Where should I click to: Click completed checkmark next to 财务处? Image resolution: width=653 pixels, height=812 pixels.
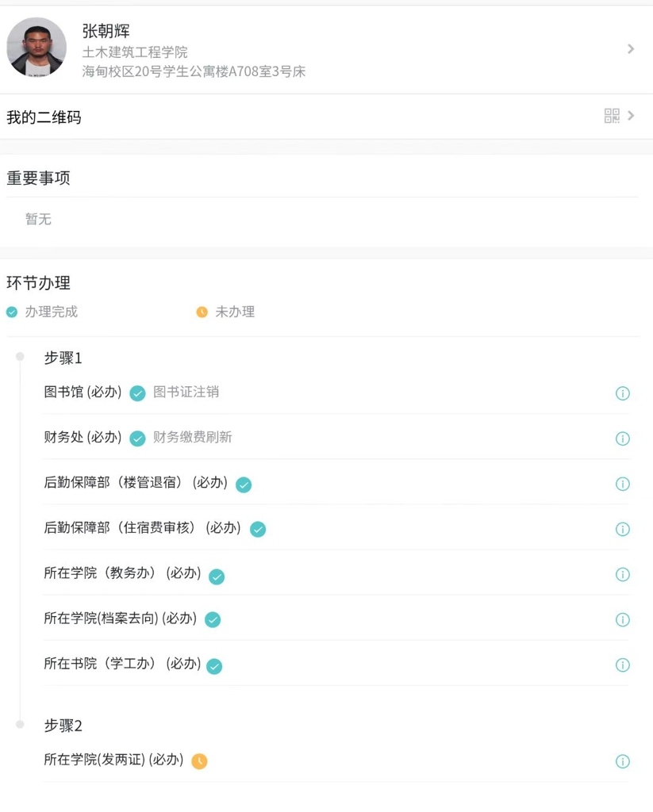click(138, 439)
